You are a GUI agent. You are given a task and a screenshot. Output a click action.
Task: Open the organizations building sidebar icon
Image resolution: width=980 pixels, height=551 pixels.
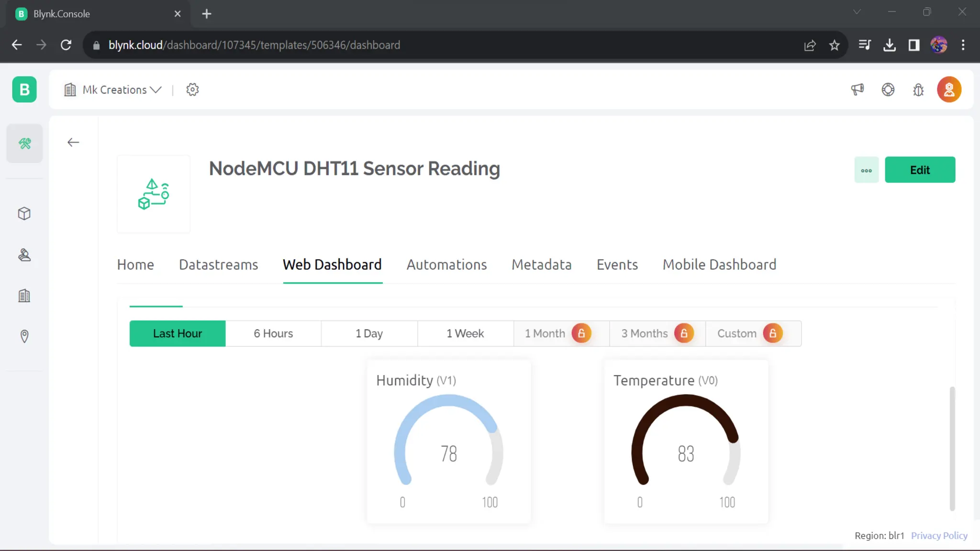[24, 296]
